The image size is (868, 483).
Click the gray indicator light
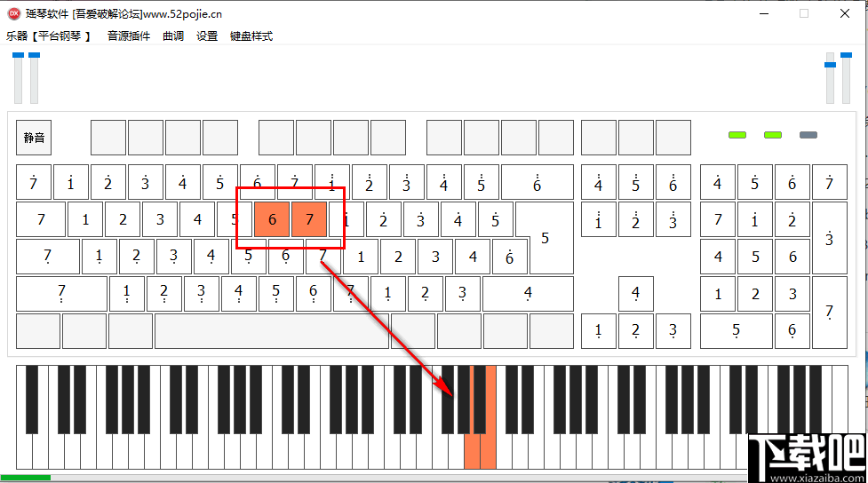[x=808, y=135]
